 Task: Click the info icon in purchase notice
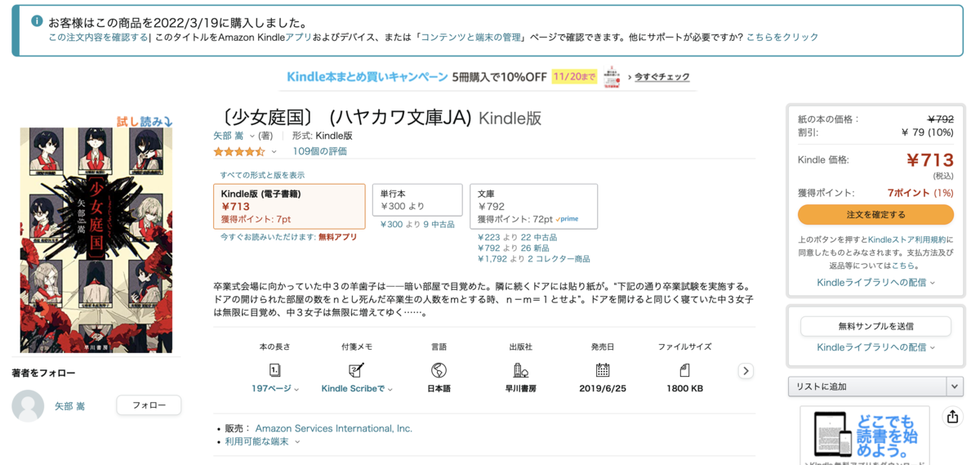[37, 21]
